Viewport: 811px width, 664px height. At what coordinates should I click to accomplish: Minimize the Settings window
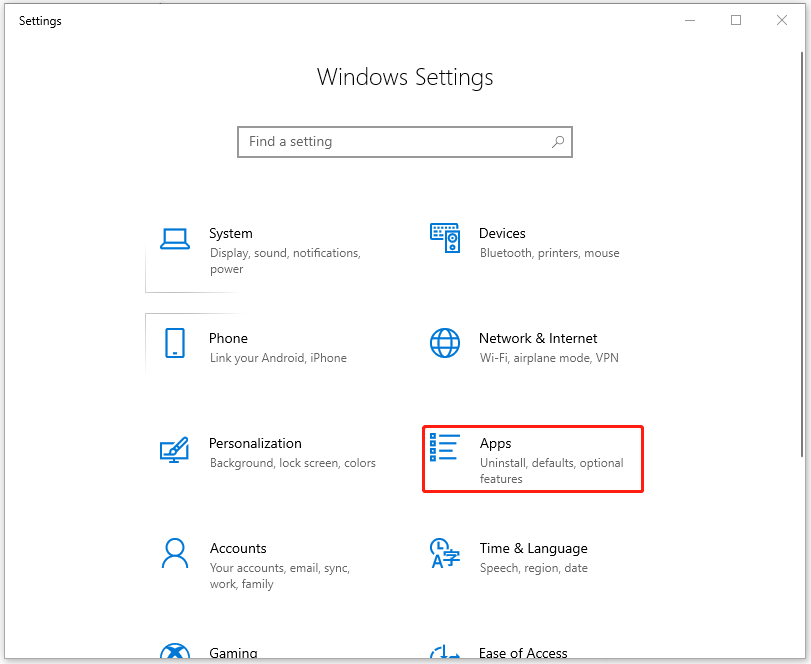coord(690,20)
